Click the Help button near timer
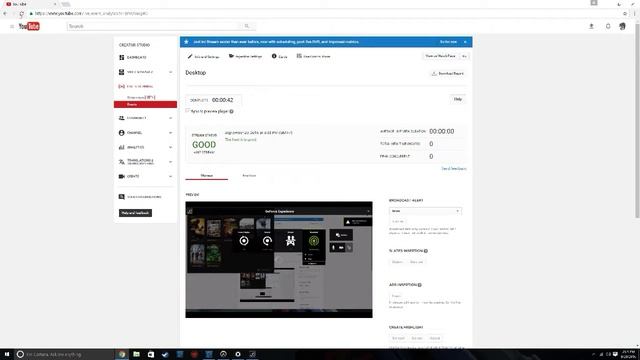 click(x=458, y=99)
